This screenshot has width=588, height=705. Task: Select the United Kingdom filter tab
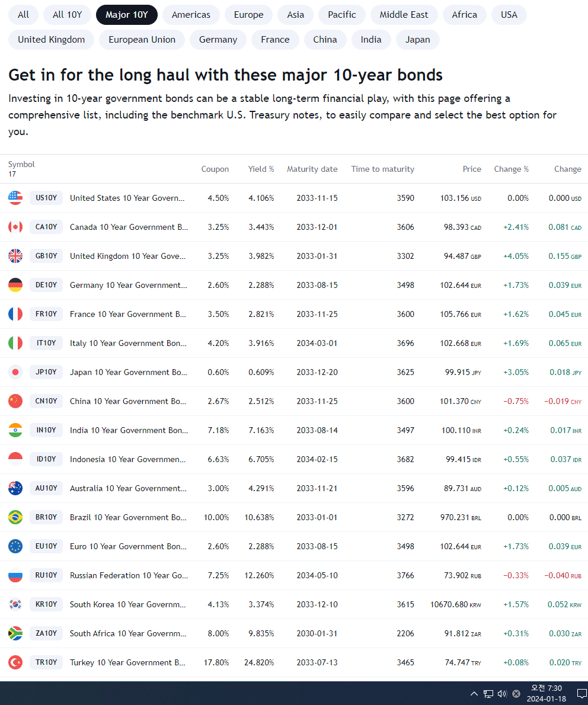click(52, 40)
